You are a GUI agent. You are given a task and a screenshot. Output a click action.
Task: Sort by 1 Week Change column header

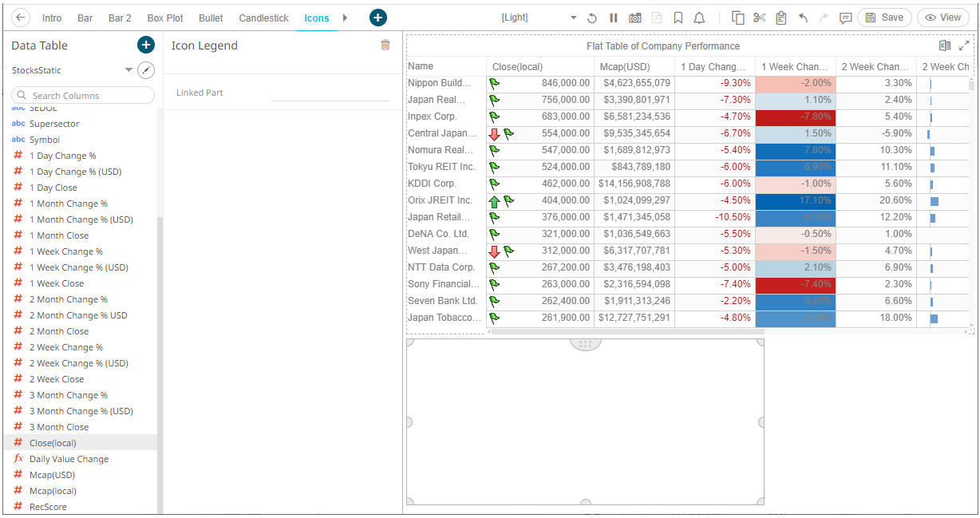click(x=796, y=66)
